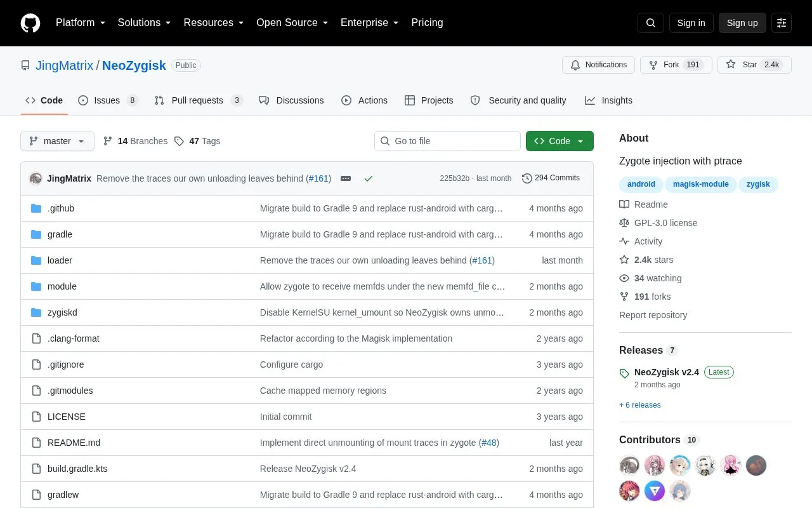Open the 191 forks link in About
This screenshot has height=508, width=812.
pyautogui.click(x=645, y=297)
